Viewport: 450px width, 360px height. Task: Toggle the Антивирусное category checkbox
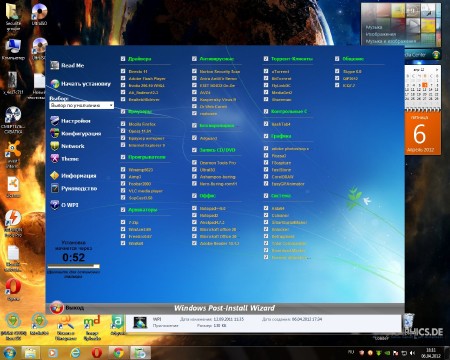194,59
